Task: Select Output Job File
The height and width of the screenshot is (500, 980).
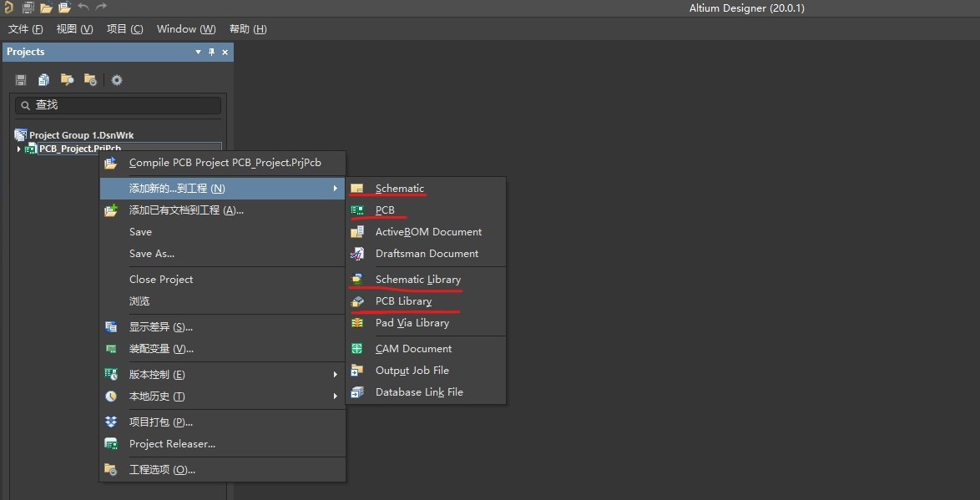Action: pyautogui.click(x=426, y=371)
